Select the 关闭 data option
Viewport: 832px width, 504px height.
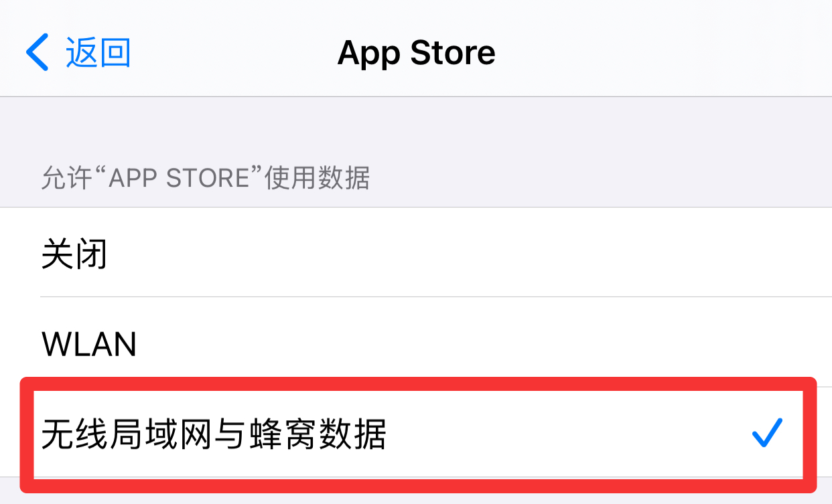pos(416,252)
